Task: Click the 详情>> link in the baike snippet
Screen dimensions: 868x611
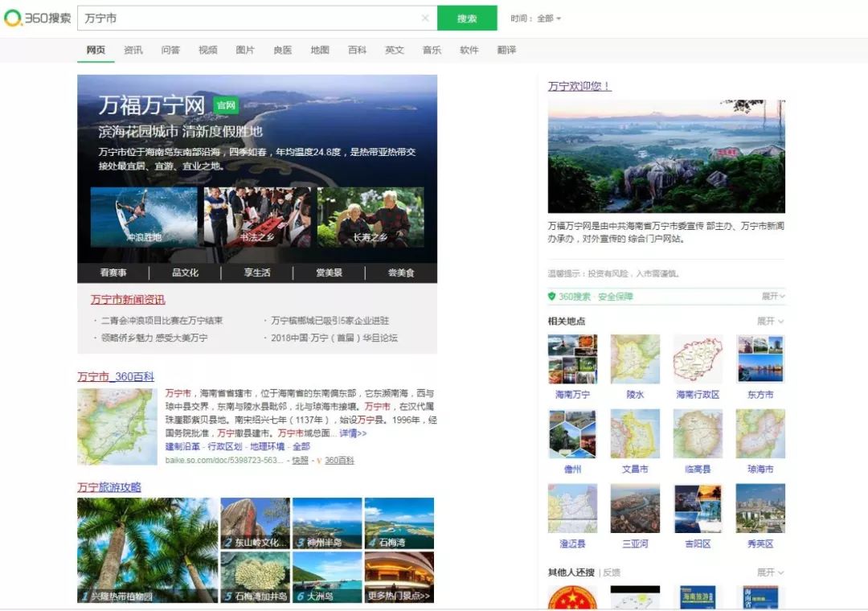Action: click(353, 433)
